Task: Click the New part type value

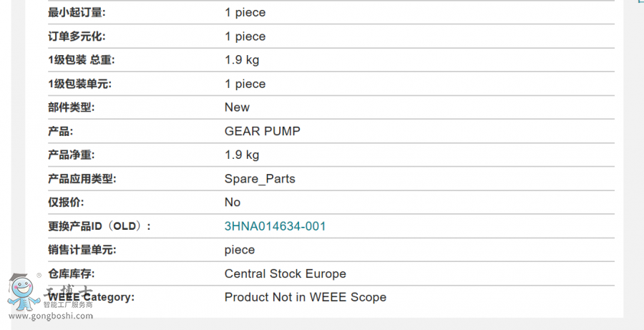Action: pyautogui.click(x=237, y=107)
